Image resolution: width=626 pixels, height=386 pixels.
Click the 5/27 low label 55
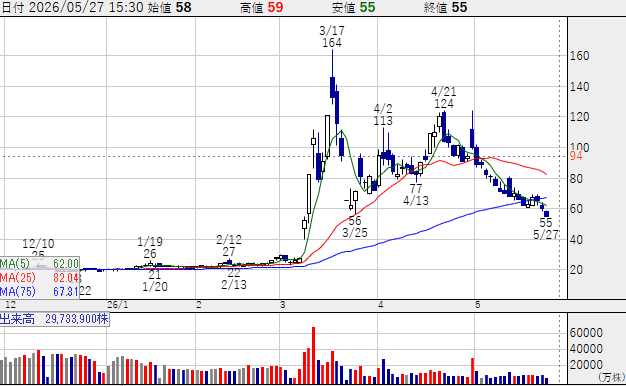pos(546,223)
